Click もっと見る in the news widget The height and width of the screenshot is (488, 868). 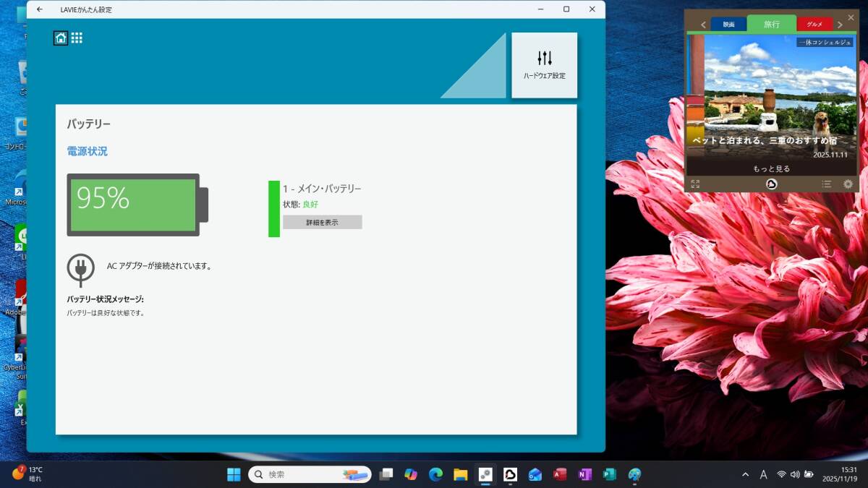pos(771,168)
